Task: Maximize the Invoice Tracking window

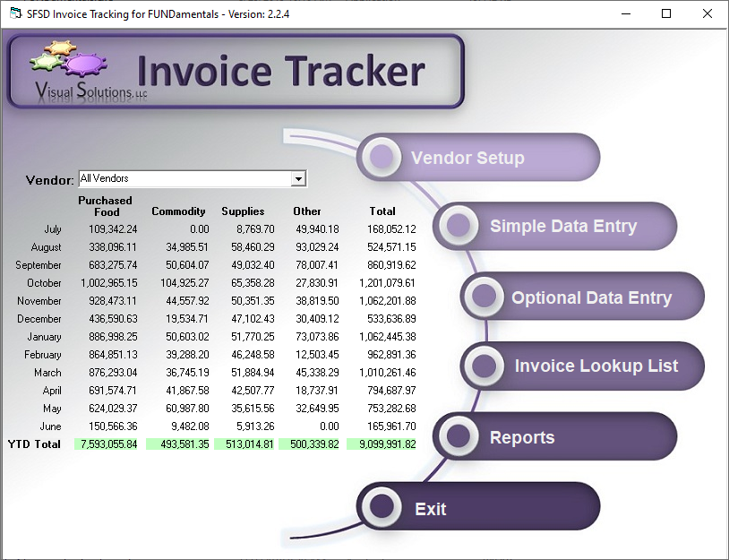Action: (x=666, y=13)
